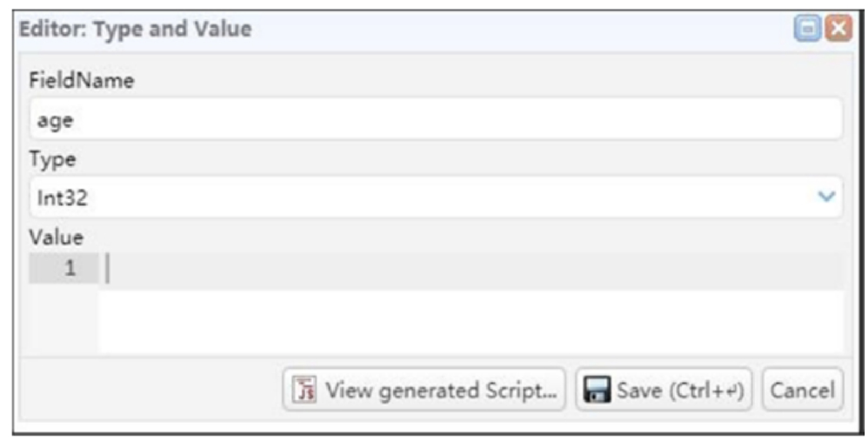Click the FieldName label

pos(82,81)
